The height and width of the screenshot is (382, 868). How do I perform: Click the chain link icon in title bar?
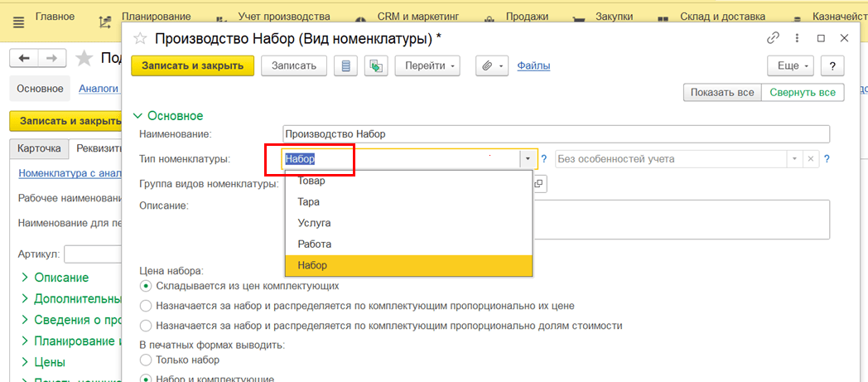pyautogui.click(x=774, y=38)
